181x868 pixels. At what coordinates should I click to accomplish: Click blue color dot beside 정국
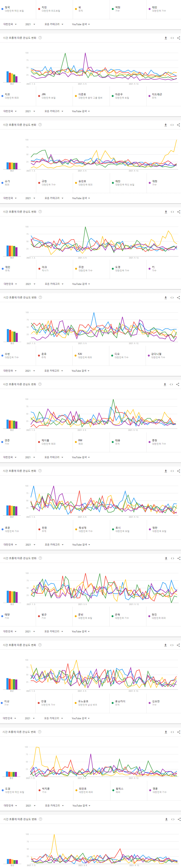pos(2,9)
